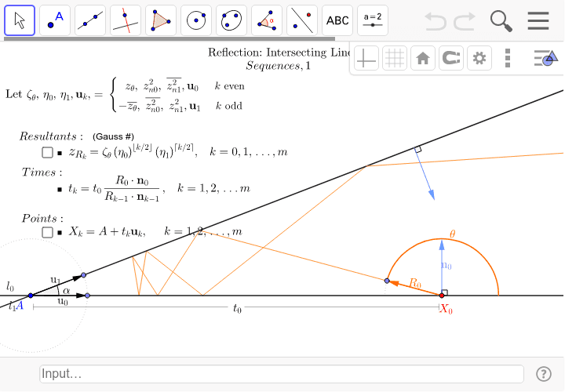The image size is (565, 392).
Task: Click the point at tip of vector u0
Action: tap(87, 296)
